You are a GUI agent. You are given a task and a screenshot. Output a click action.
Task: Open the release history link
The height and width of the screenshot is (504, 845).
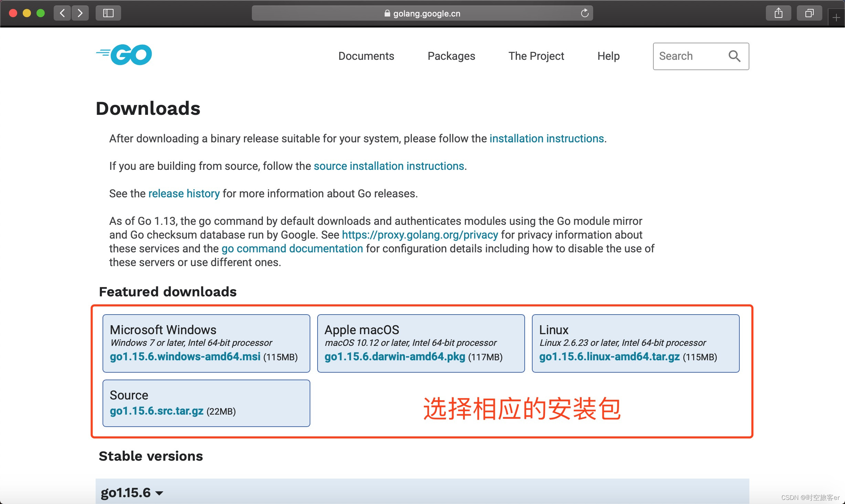coord(184,194)
